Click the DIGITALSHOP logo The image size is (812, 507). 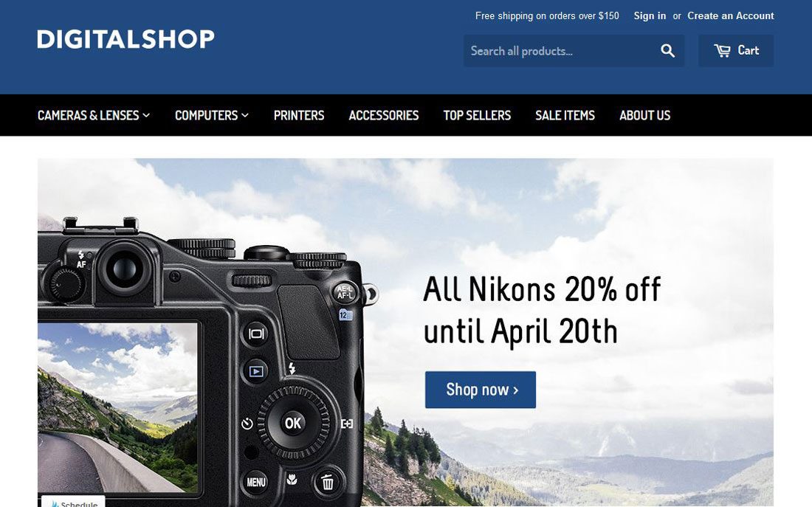[x=125, y=39]
